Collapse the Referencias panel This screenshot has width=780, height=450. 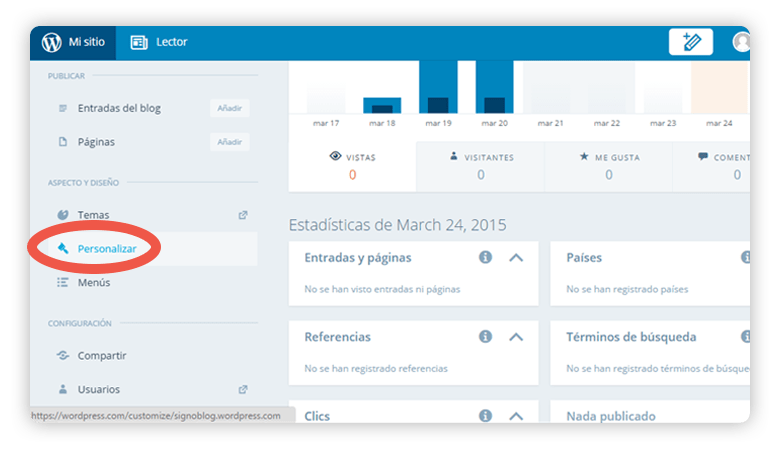click(516, 337)
